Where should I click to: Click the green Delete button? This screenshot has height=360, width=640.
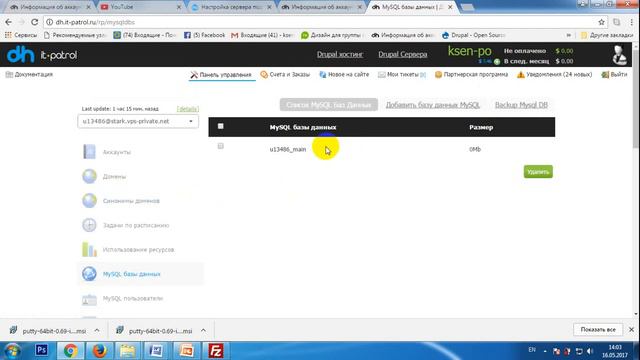(538, 172)
